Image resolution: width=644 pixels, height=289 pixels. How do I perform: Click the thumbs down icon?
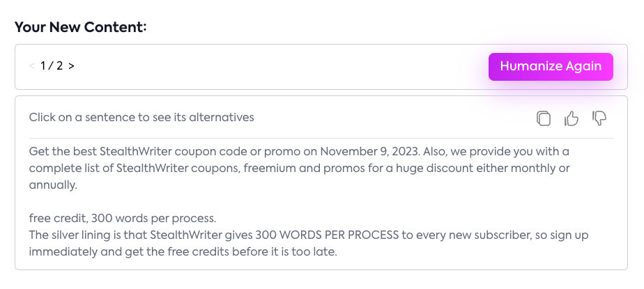(x=599, y=118)
